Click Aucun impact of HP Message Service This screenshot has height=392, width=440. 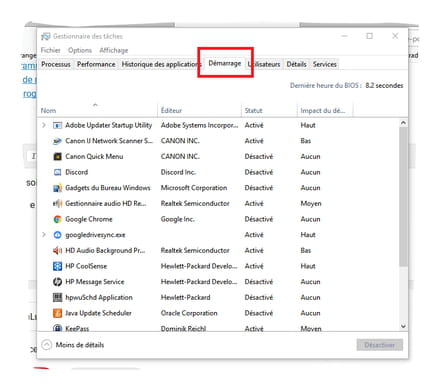[x=310, y=282]
